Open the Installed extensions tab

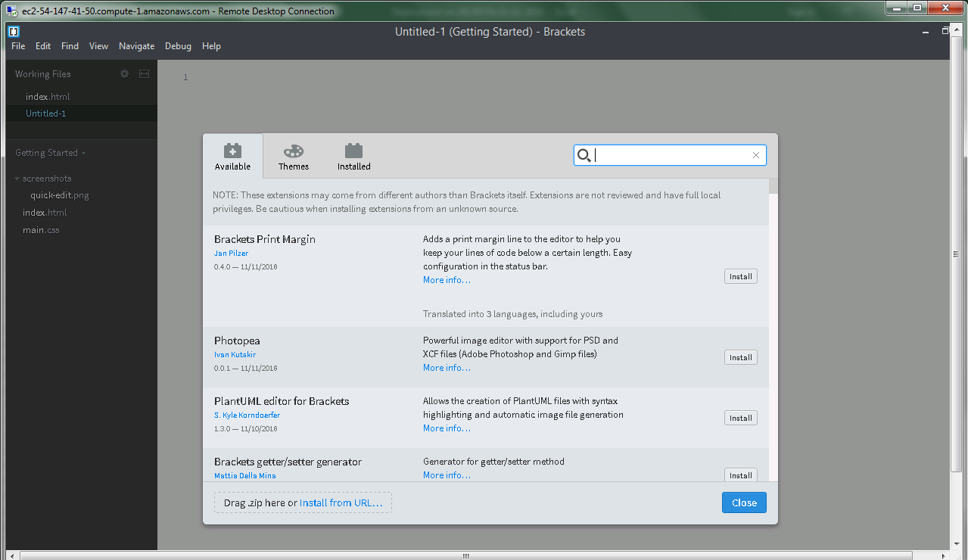coord(353,157)
